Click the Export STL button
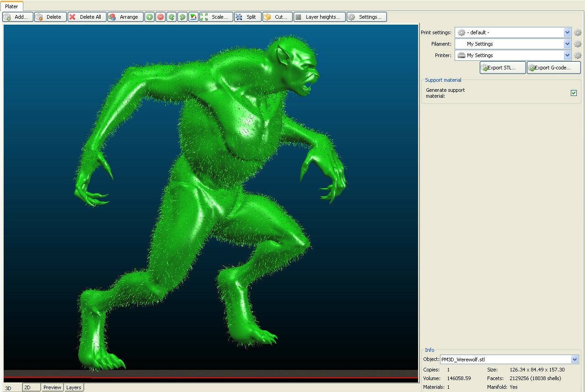Screen dimensions: 585x392 click(502, 68)
